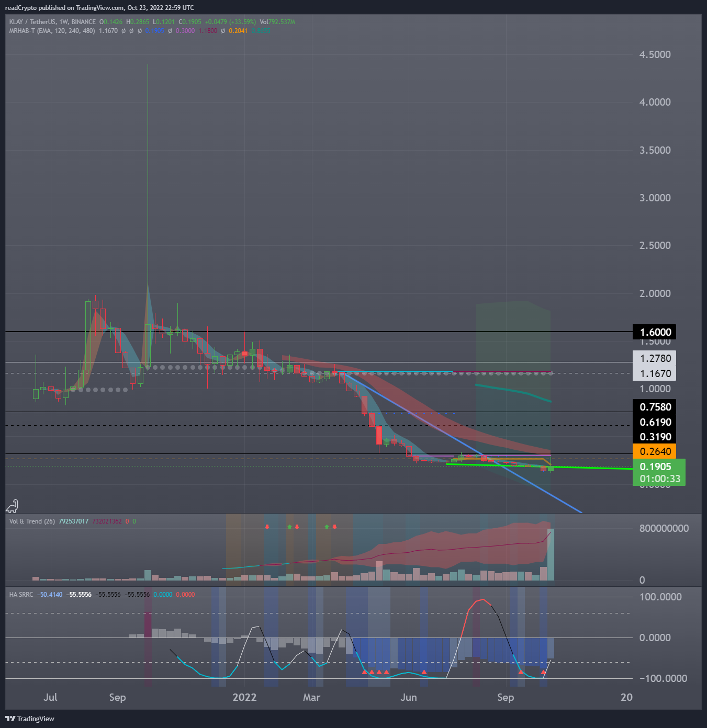The width and height of the screenshot is (707, 728).
Task: Click the −100.0000 oscillator axis value
Action: coord(663,678)
